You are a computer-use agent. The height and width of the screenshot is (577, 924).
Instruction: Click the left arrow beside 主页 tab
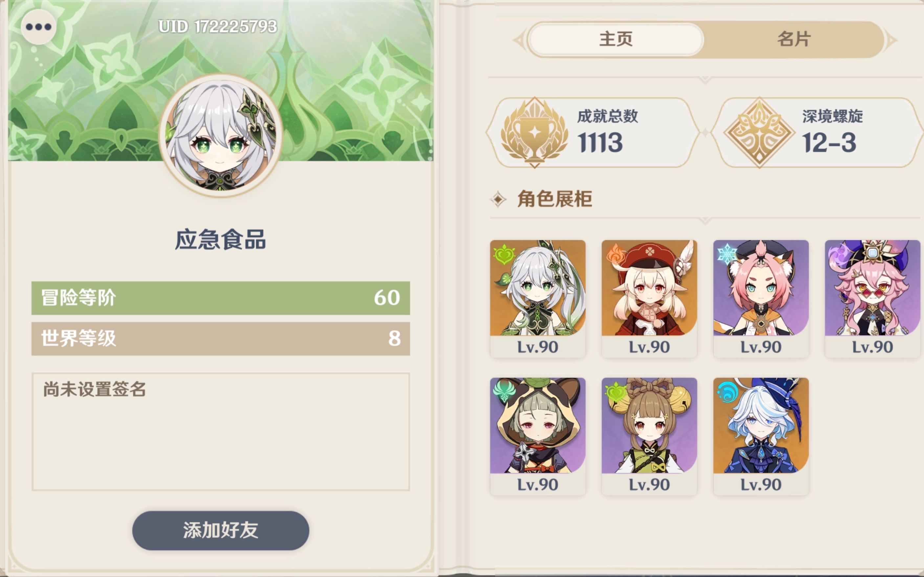[519, 40]
